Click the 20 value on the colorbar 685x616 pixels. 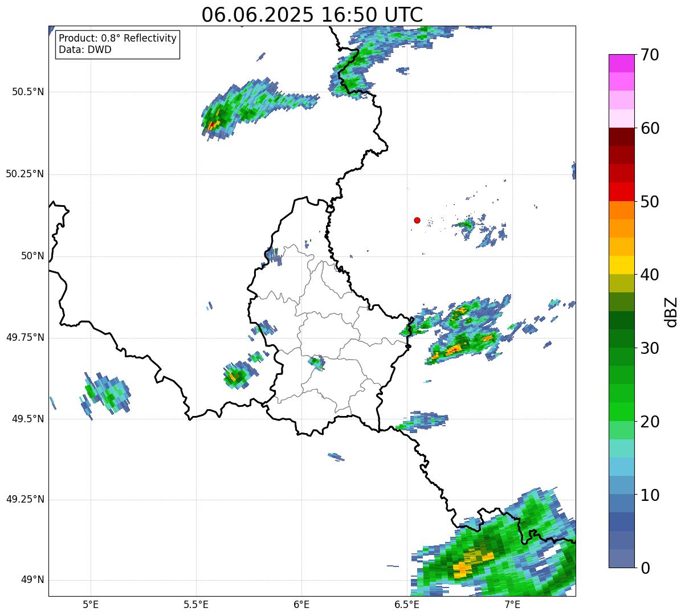point(650,422)
